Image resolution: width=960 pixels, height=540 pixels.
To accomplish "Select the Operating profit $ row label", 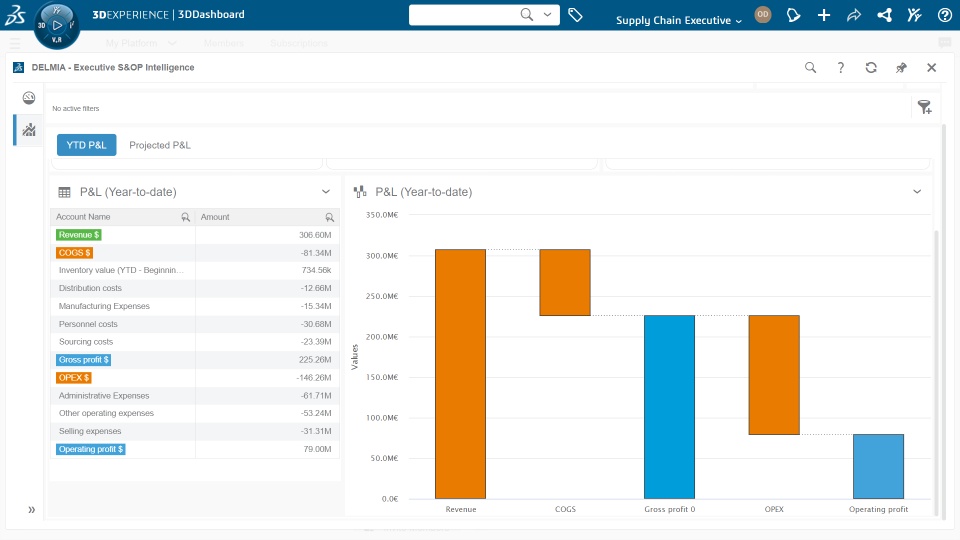I will coord(91,449).
